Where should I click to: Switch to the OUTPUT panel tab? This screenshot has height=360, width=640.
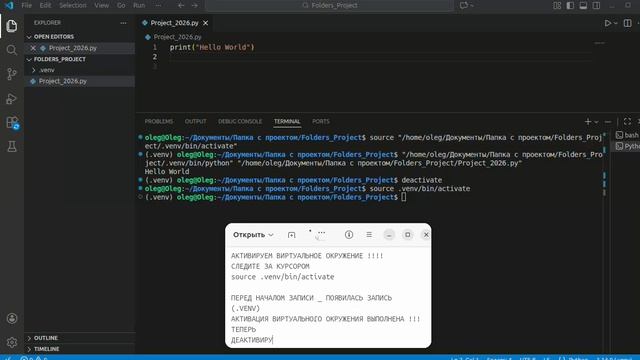point(196,122)
